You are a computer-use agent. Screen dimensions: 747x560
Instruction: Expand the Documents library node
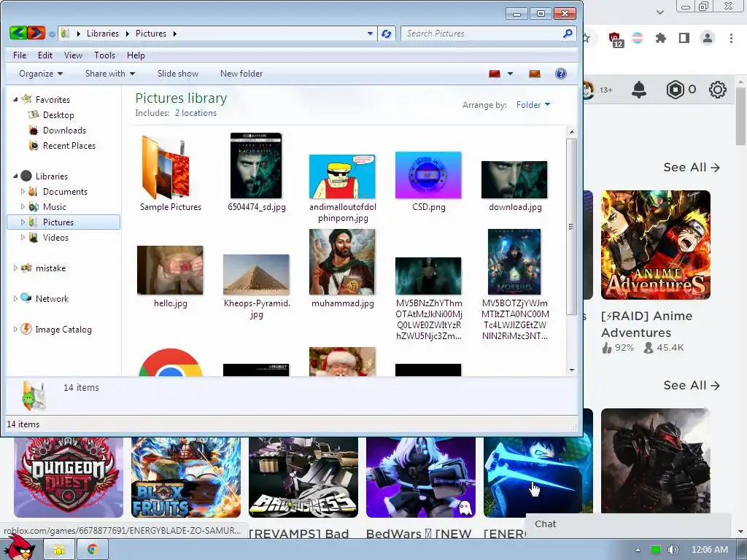pyautogui.click(x=23, y=192)
